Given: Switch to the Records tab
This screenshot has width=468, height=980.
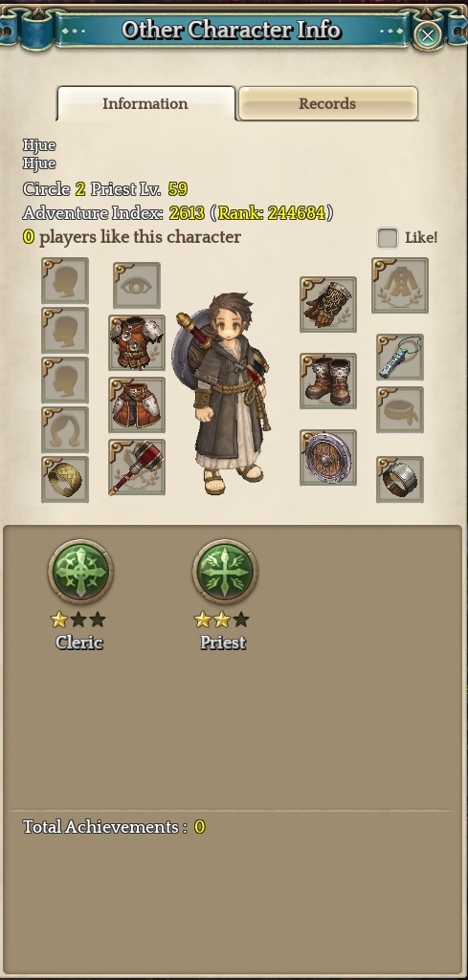Looking at the screenshot, I should (x=328, y=104).
